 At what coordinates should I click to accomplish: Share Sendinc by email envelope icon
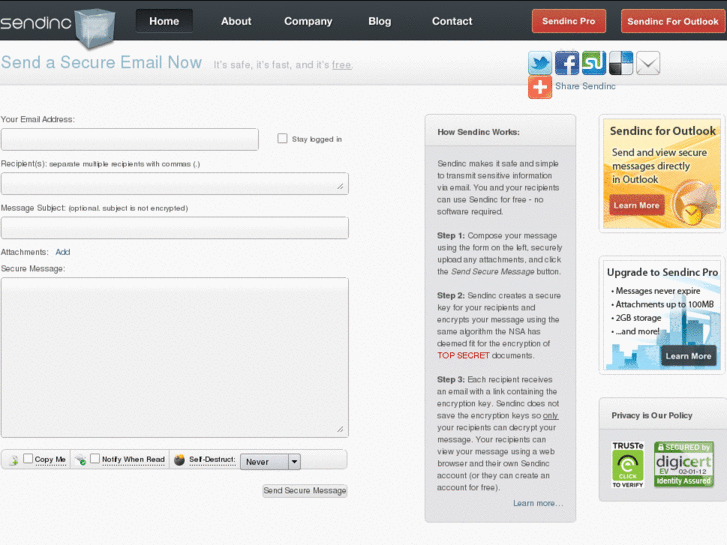(648, 63)
